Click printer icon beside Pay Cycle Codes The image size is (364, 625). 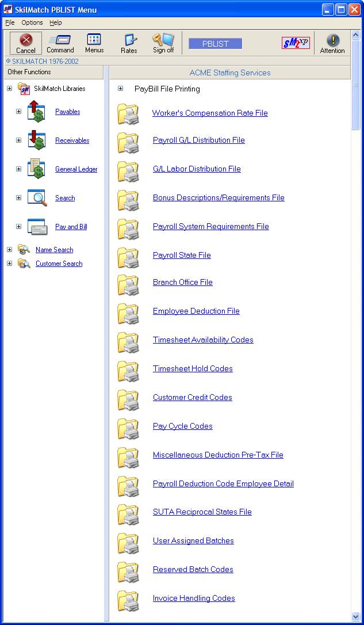coord(128,429)
